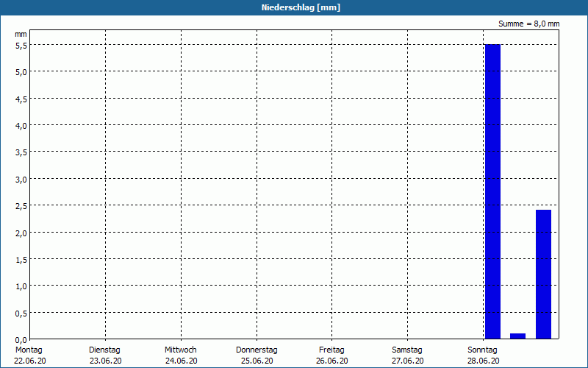Click the 'Niederschlag [mm]' chart title
The height and width of the screenshot is (368, 588).
click(301, 7)
